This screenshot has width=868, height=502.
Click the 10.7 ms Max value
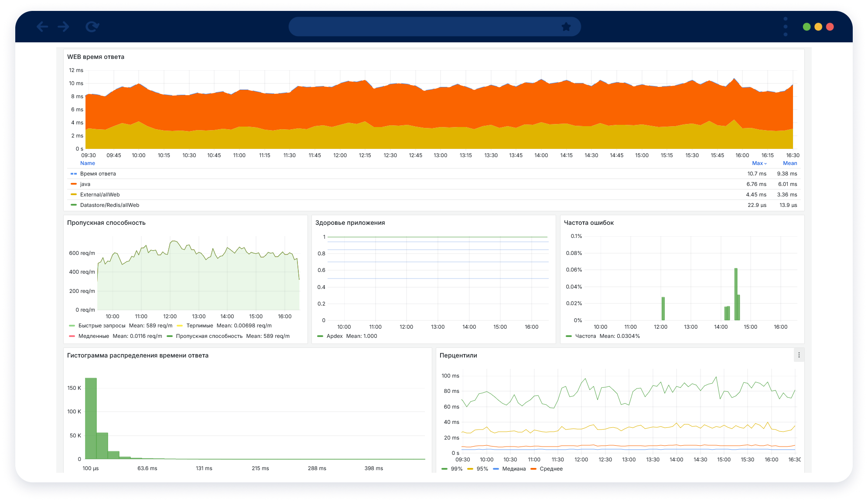click(757, 174)
